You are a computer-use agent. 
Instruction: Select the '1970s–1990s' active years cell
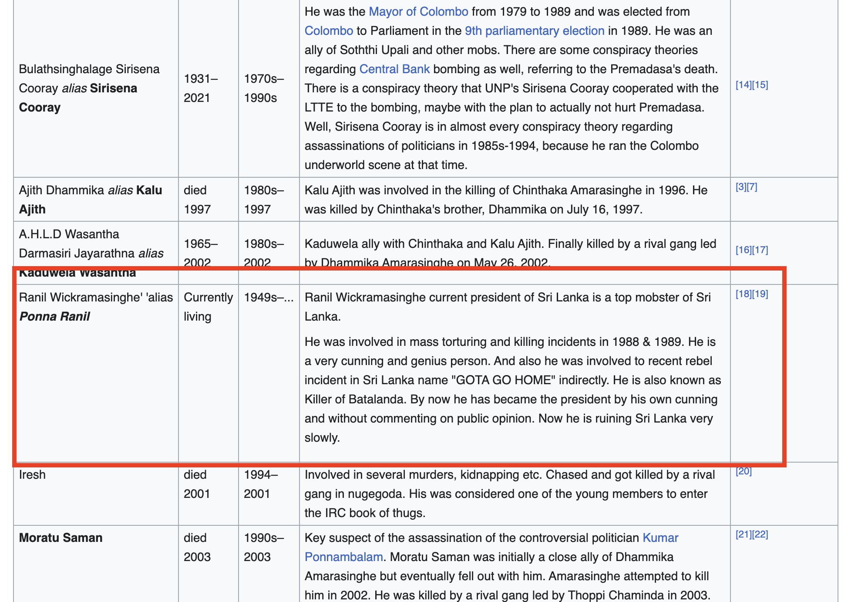269,88
